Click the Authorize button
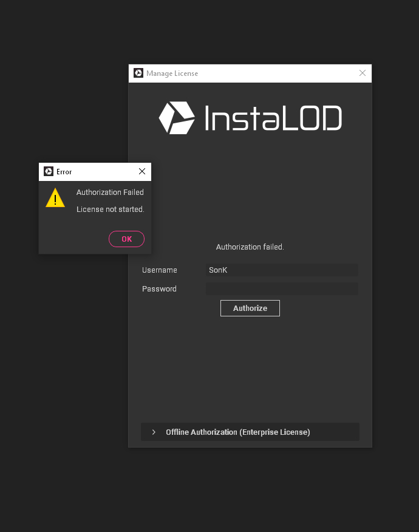 [250, 309]
